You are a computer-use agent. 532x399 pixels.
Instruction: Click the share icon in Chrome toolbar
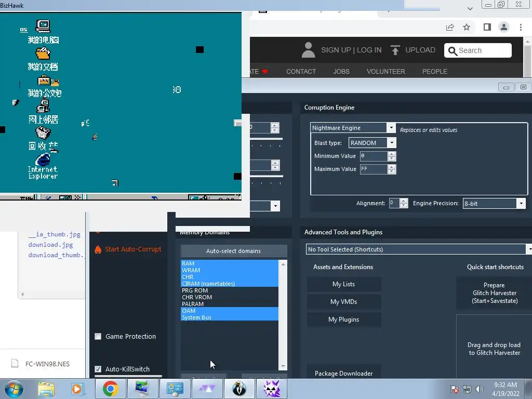tap(450, 28)
